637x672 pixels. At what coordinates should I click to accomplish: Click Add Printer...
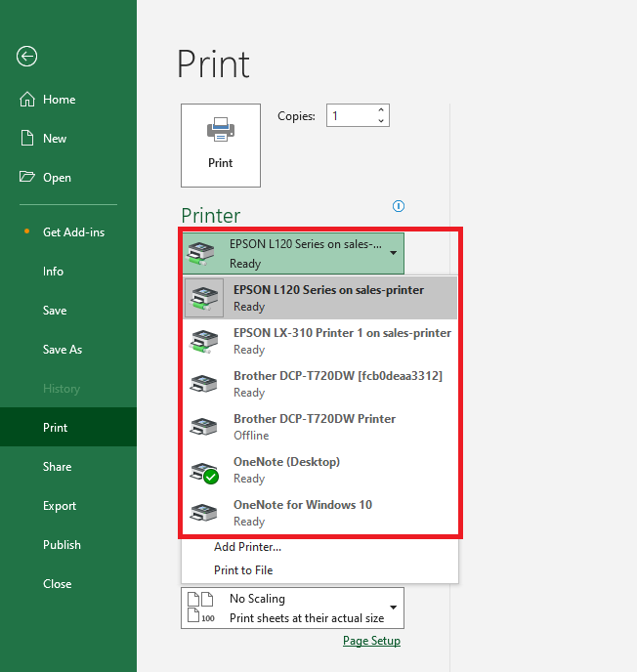tap(247, 547)
